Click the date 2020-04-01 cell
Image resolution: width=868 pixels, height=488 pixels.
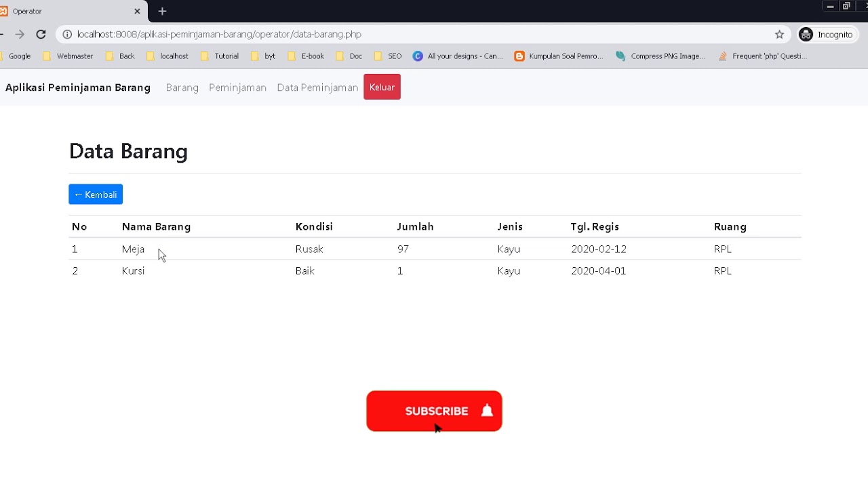coord(599,270)
